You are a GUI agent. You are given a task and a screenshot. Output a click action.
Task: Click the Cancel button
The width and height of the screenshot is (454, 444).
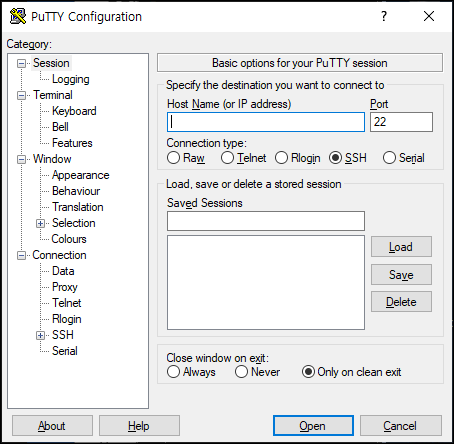coord(401,426)
